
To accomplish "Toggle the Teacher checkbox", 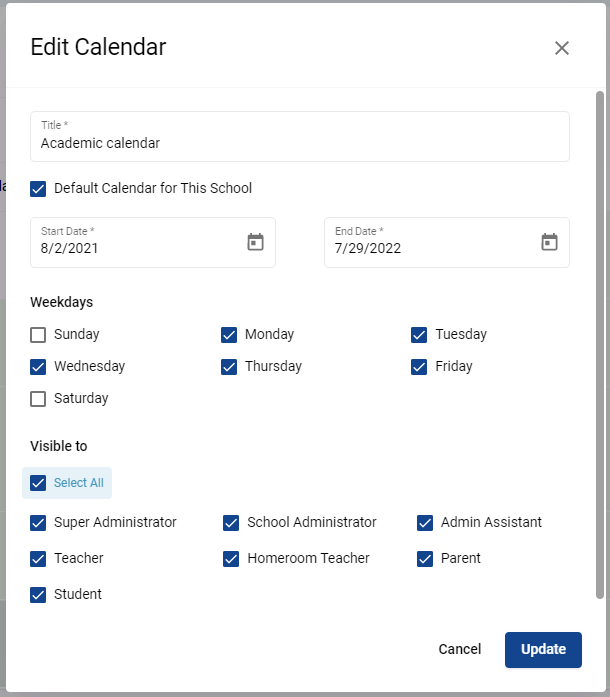I will (x=38, y=559).
